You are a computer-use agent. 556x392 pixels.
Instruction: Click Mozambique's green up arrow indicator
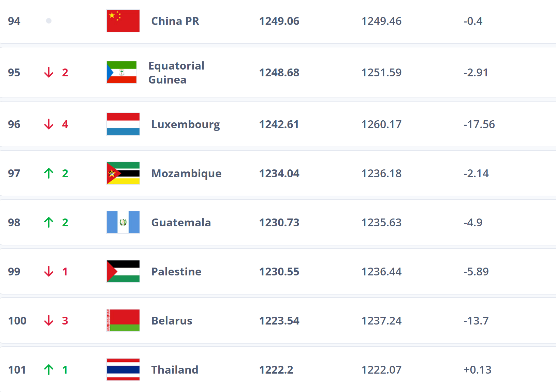click(x=49, y=173)
